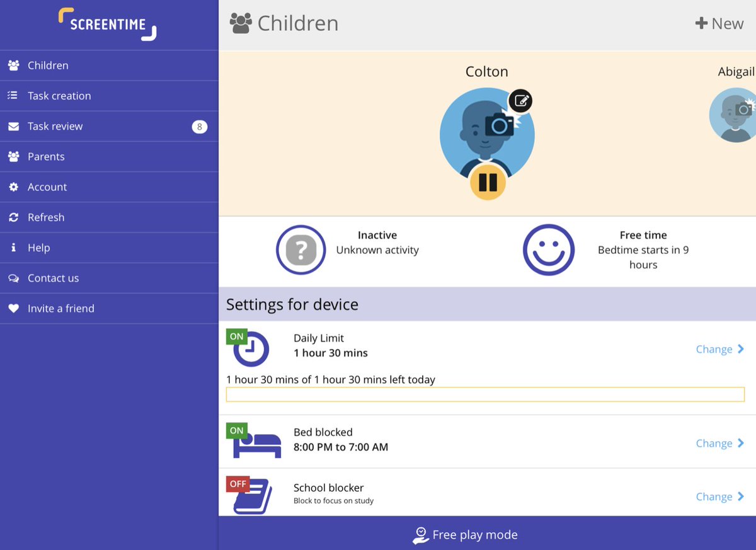Click the Parents sidebar people icon

coord(13,156)
